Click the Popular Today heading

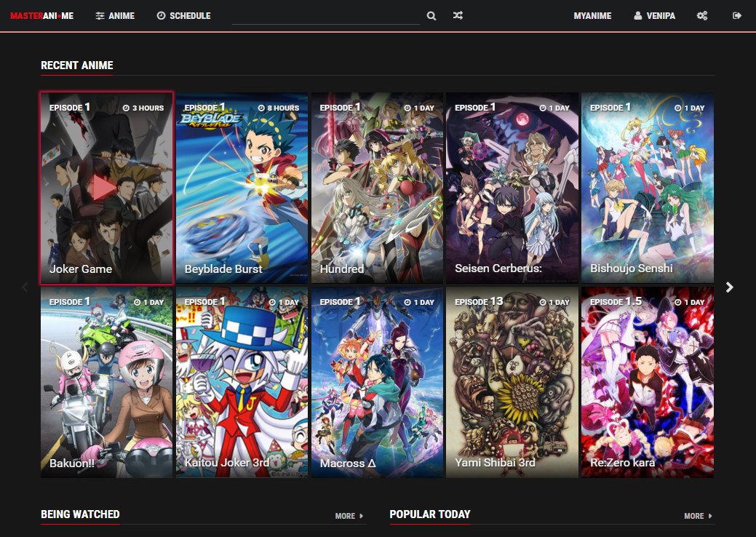[x=429, y=514]
